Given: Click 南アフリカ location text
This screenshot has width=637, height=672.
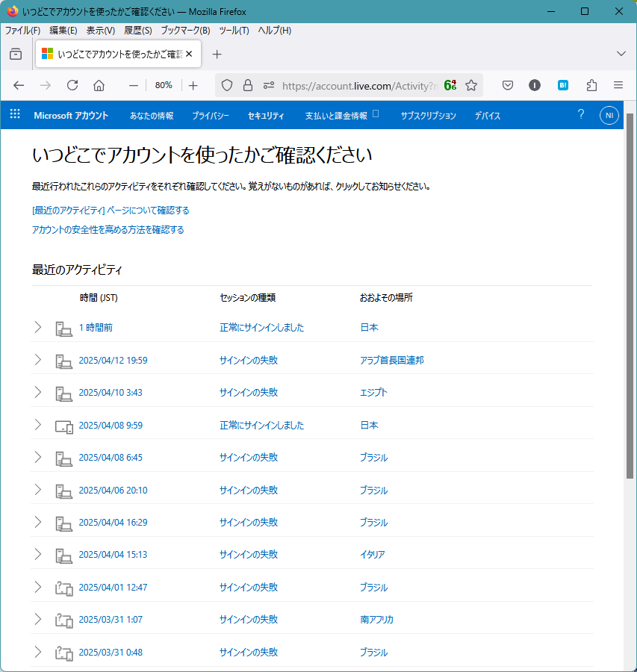Looking at the screenshot, I should [377, 619].
